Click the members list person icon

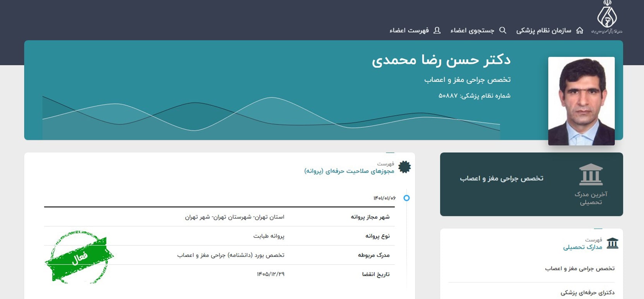[x=437, y=30]
